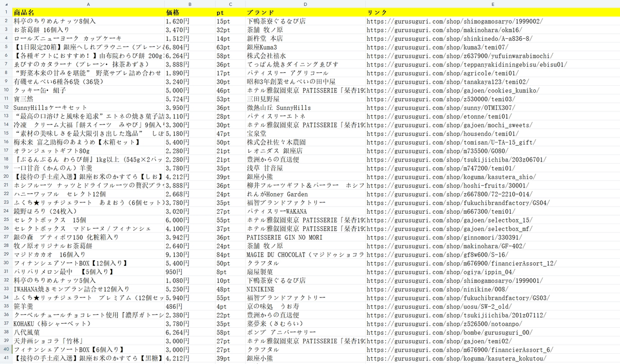Select the row 41 number header

point(6,357)
